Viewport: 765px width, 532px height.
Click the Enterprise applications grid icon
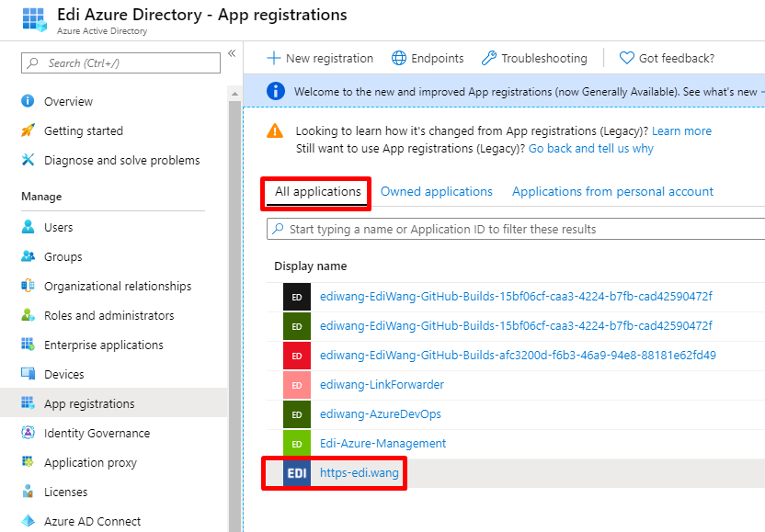[x=28, y=345]
